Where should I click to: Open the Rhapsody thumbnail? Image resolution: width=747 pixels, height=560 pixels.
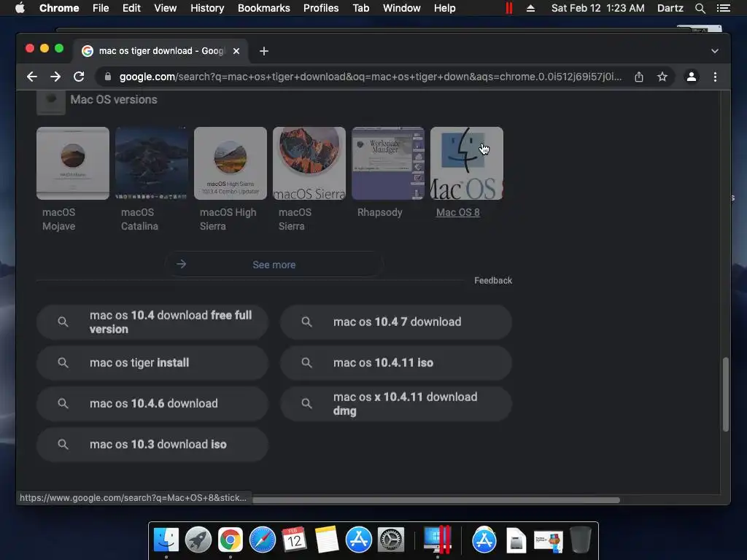(388, 163)
